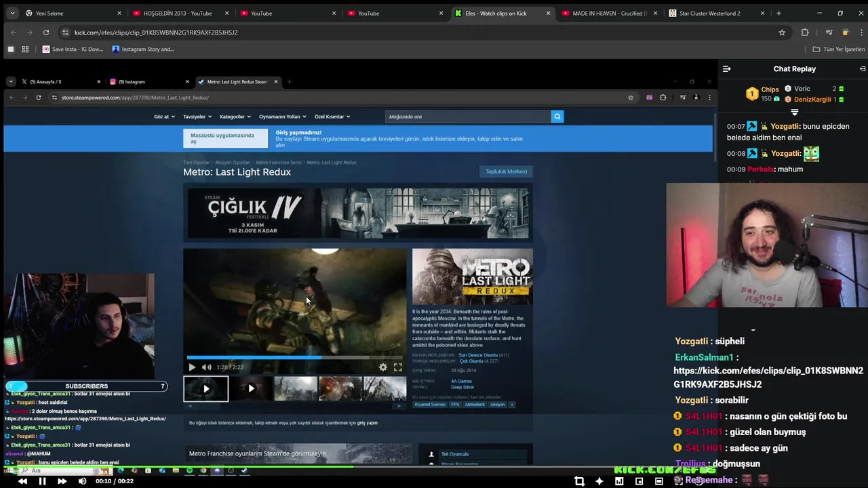The width and height of the screenshot is (868, 488).
Task: Skip back in the Kick clip player
Action: coord(22,481)
